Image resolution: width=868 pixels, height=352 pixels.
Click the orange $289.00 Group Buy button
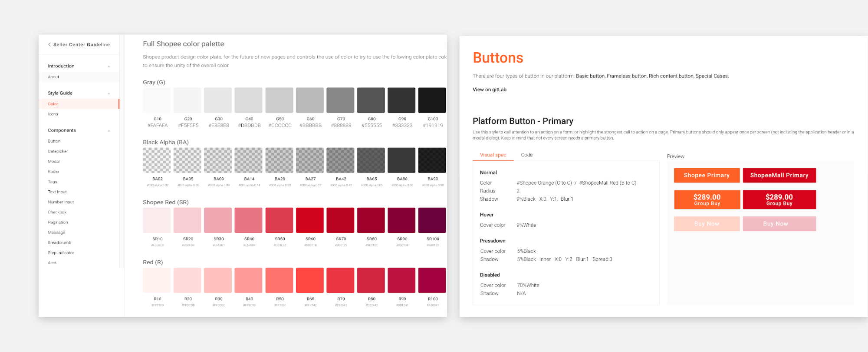707,200
